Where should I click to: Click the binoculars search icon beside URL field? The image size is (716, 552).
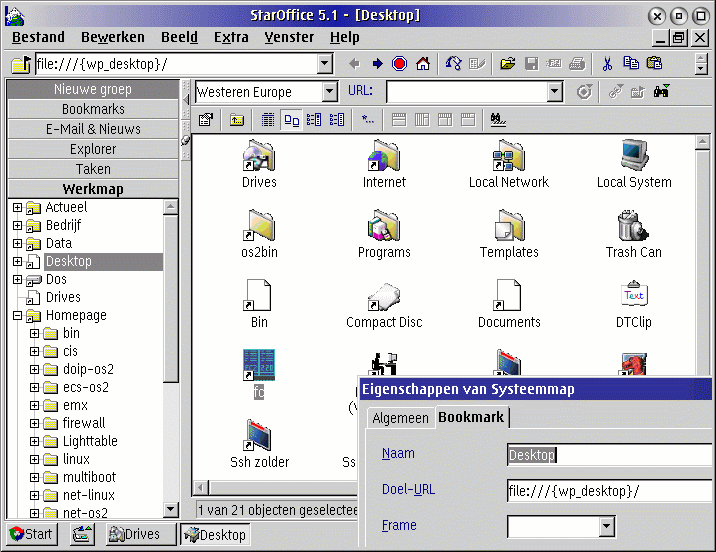[x=662, y=91]
